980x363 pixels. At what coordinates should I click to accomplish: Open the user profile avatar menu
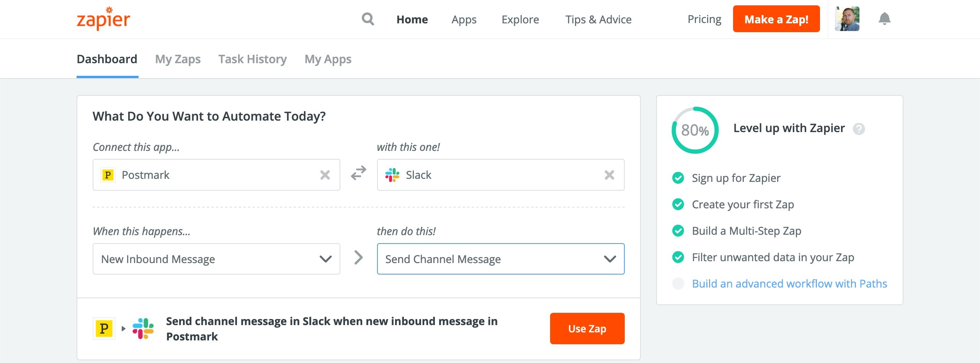(x=847, y=19)
